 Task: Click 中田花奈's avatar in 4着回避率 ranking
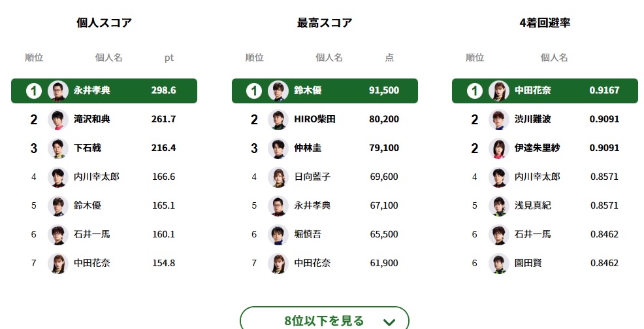point(499,90)
